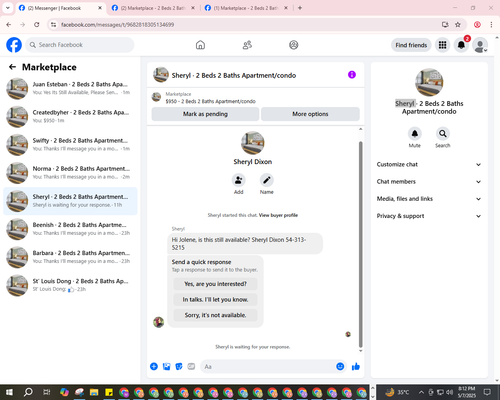This screenshot has width=500, height=400.
Task: Open Beenish conversation
Action: [70, 229]
